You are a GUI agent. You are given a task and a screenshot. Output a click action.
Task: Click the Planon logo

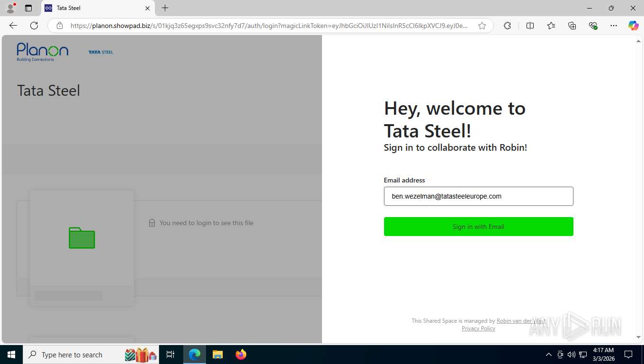(43, 52)
